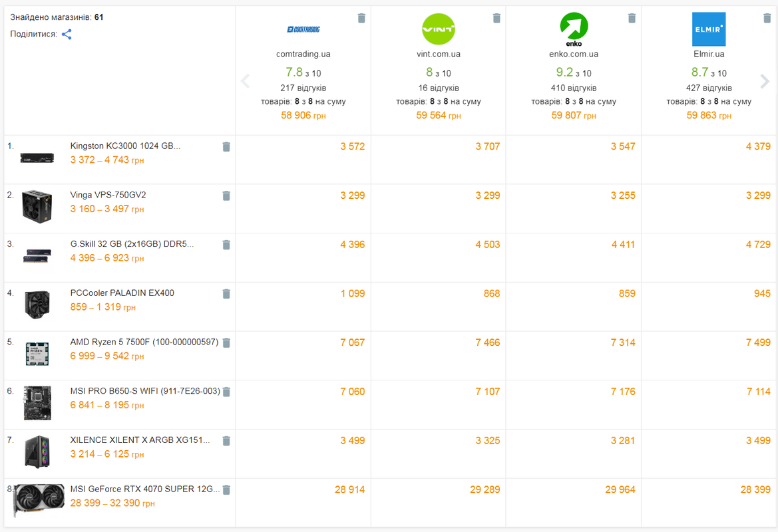Click the XILENCE XILENT X case thumbnail

pos(37,452)
